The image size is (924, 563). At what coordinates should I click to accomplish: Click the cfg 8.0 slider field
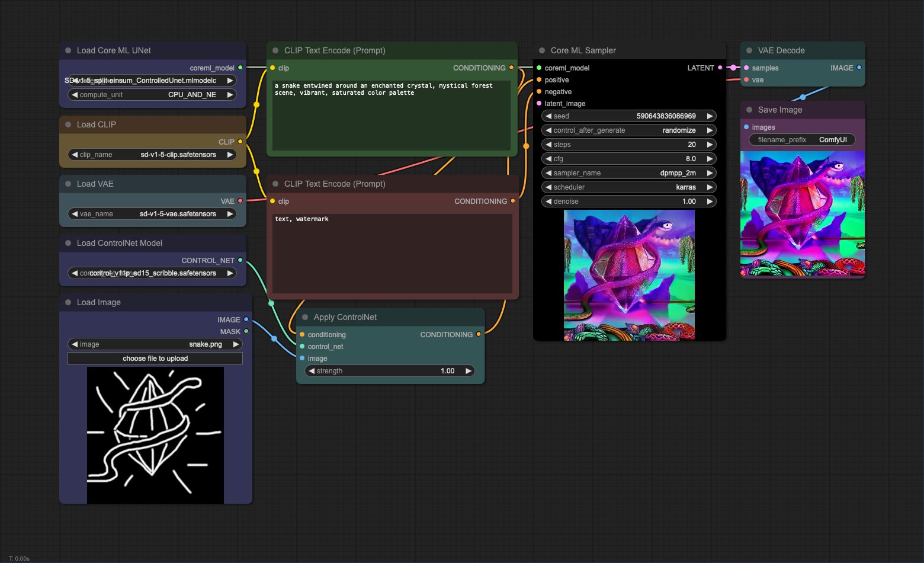pos(629,159)
